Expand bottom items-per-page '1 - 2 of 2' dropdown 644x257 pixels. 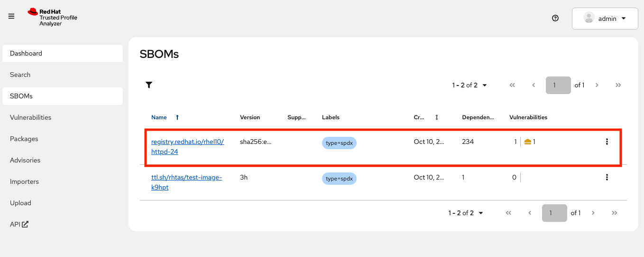click(x=466, y=213)
